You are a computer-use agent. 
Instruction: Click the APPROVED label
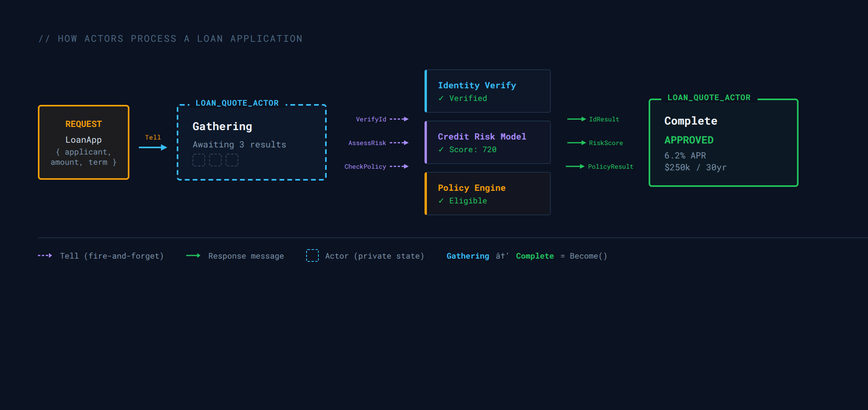pyautogui.click(x=689, y=140)
